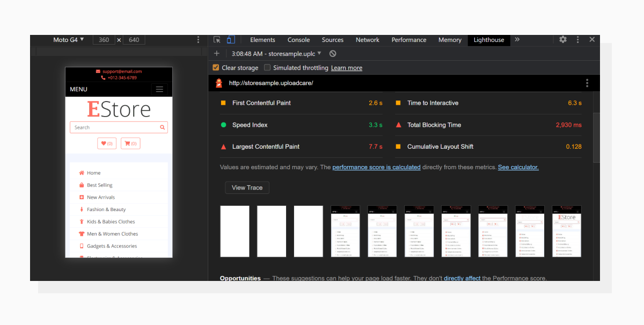Open DevTools settings via gear icon
Viewport: 644px width, 325px height.
click(x=562, y=39)
